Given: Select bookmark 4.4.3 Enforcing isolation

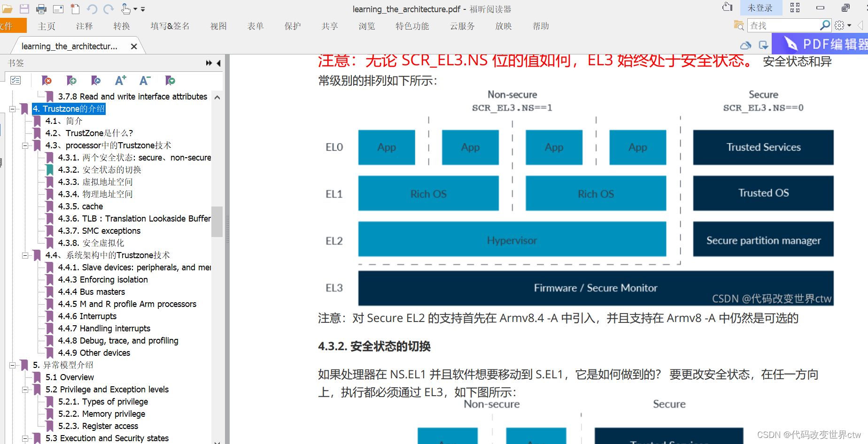Looking at the screenshot, I should point(103,280).
